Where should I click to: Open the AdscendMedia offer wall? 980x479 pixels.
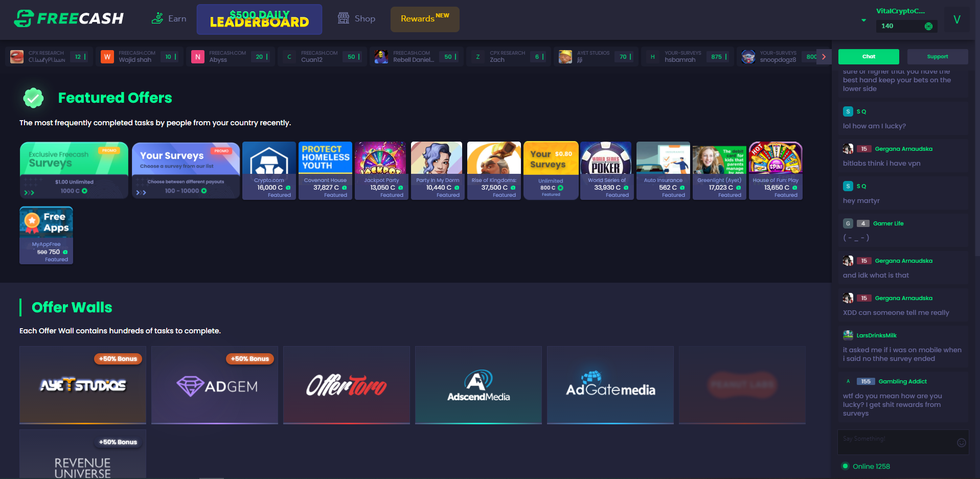478,385
